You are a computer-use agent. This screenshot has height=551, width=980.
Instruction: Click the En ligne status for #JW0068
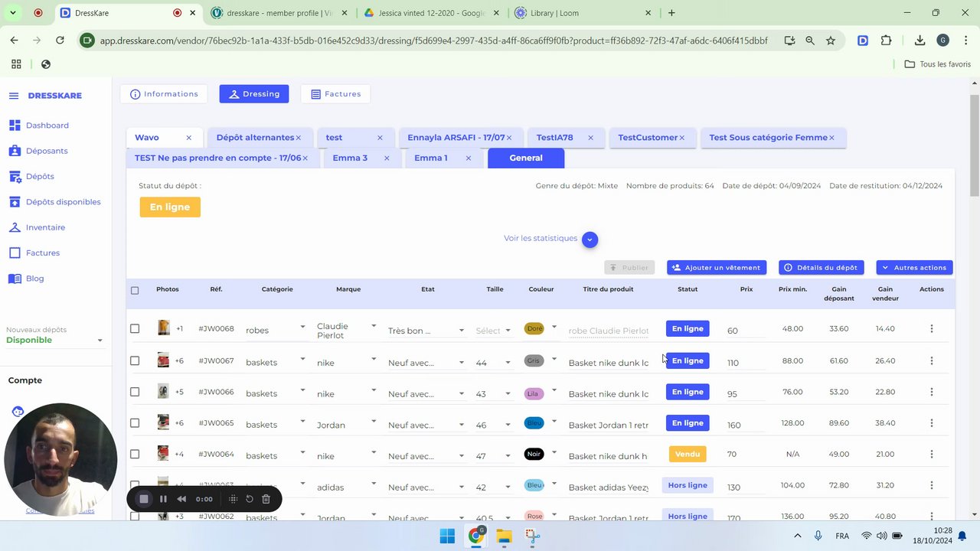pyautogui.click(x=688, y=329)
